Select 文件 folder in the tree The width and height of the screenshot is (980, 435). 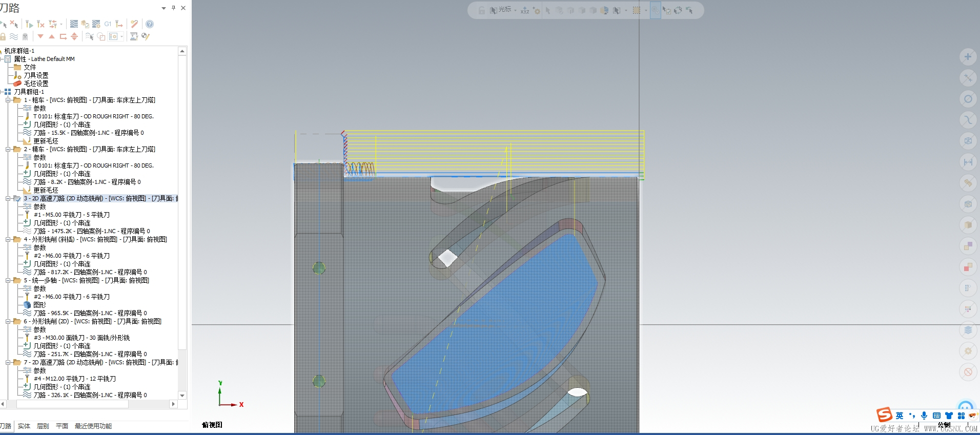[30, 67]
